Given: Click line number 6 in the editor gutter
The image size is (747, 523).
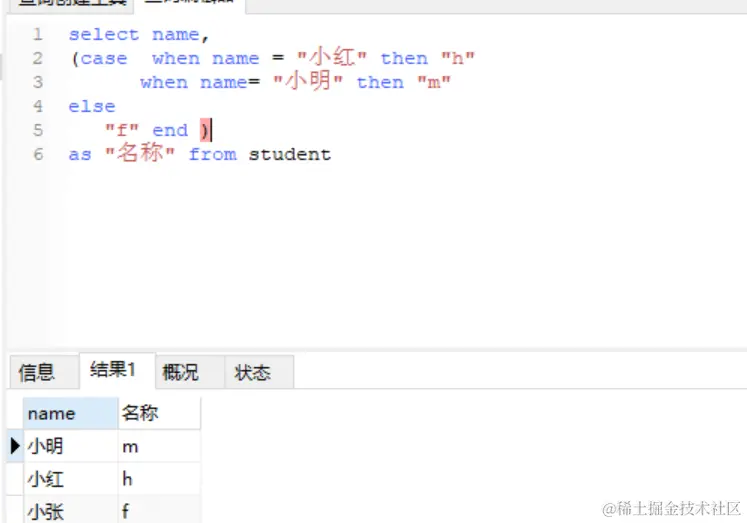Looking at the screenshot, I should pyautogui.click(x=38, y=154).
